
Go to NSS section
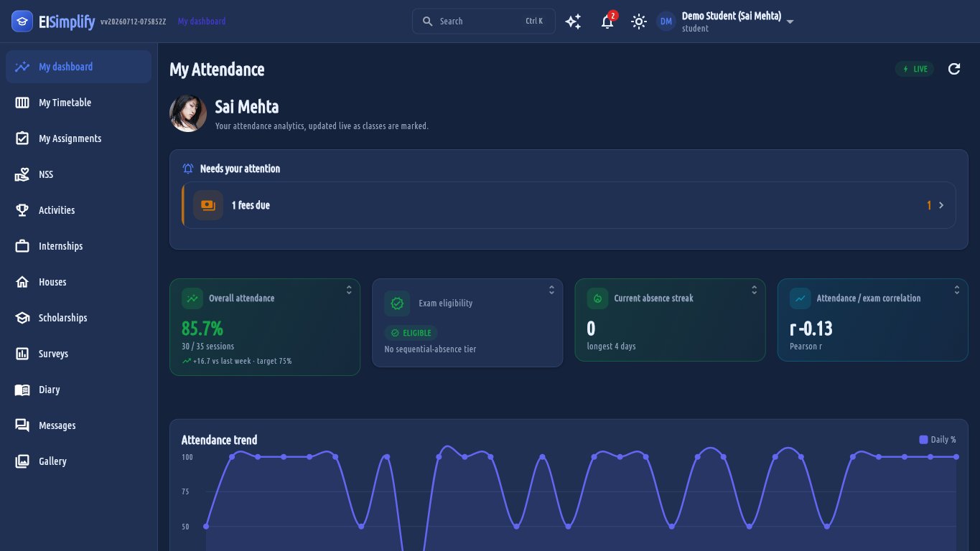pyautogui.click(x=78, y=174)
